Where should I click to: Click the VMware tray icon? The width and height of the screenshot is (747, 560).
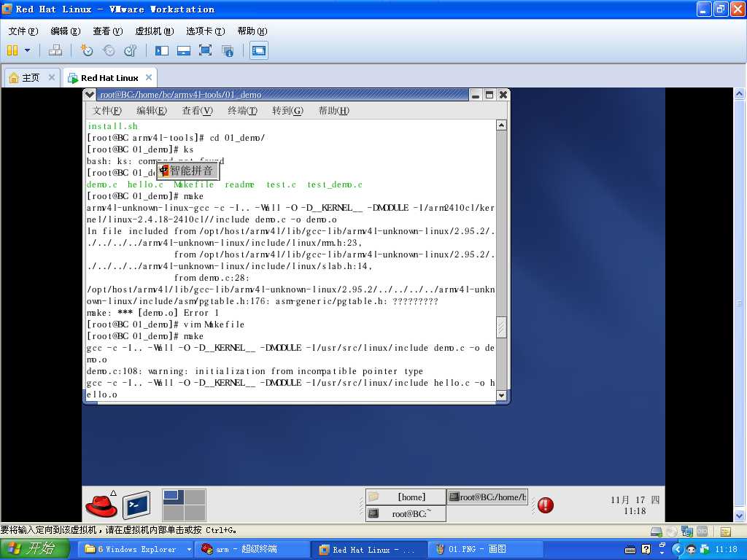(705, 550)
